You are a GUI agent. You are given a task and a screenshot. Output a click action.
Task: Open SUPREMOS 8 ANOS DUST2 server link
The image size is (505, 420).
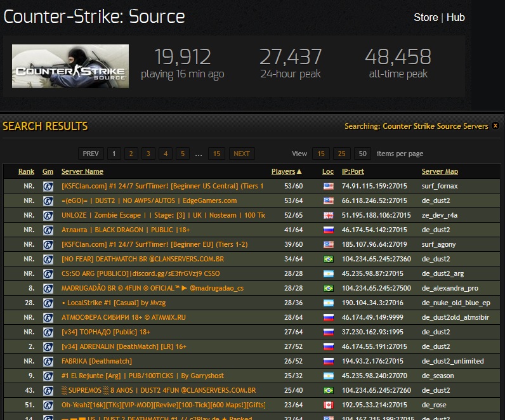(x=159, y=390)
